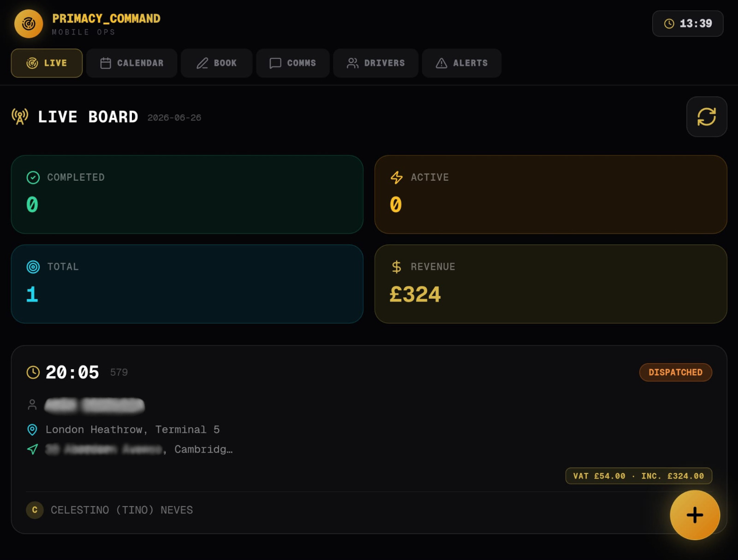Go to the Drivers tab
The image size is (738, 560).
(x=375, y=63)
